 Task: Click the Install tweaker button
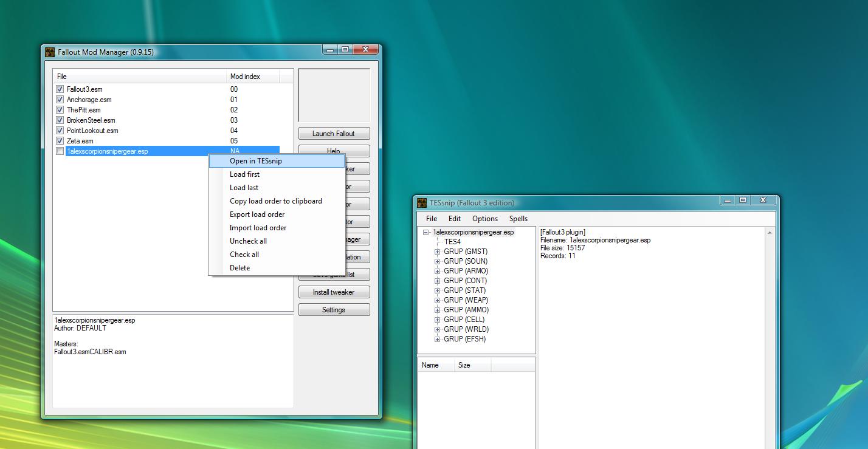(334, 292)
